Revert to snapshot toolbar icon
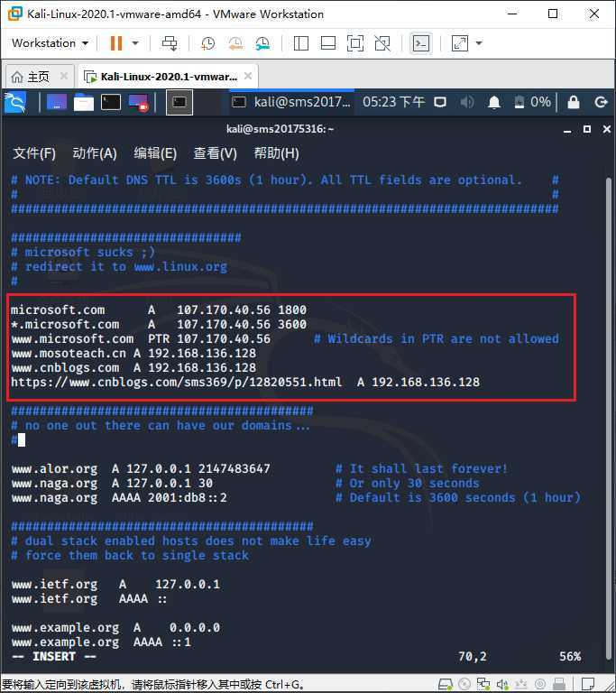The height and width of the screenshot is (693, 616). point(235,43)
